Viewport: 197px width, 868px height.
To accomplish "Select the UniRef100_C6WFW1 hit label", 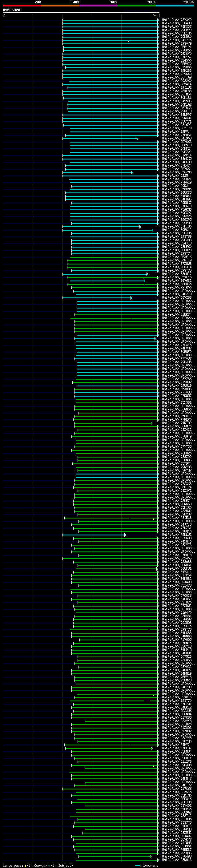I will click(177, 568).
